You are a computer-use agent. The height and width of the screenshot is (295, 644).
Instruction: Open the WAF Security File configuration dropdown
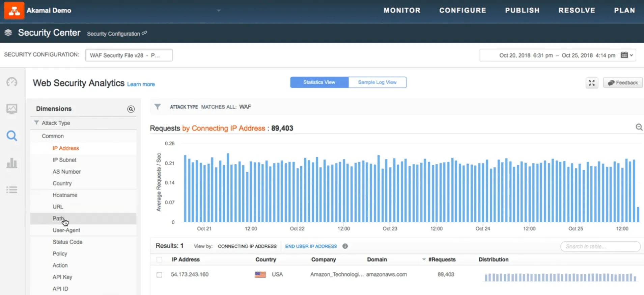click(x=129, y=55)
